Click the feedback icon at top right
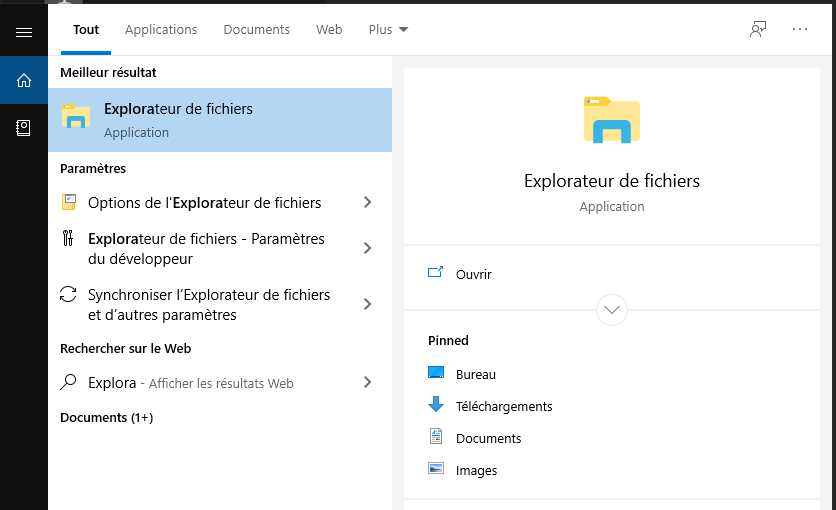Viewport: 836px width, 510px height. click(x=758, y=29)
